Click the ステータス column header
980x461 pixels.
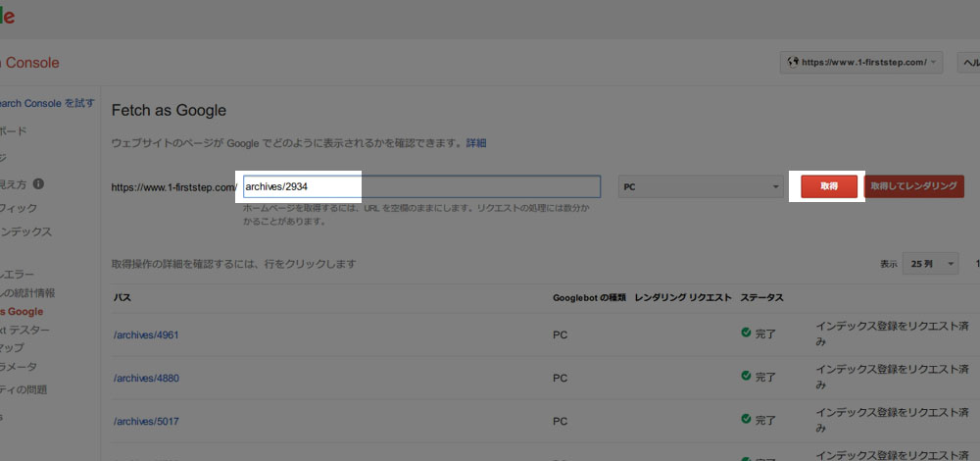[761, 298]
